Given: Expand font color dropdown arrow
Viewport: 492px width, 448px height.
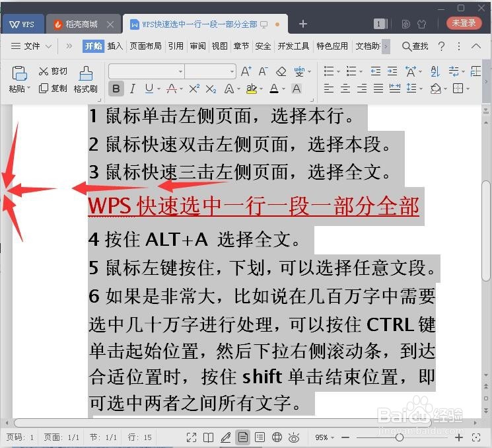Looking at the screenshot, I should (283, 89).
